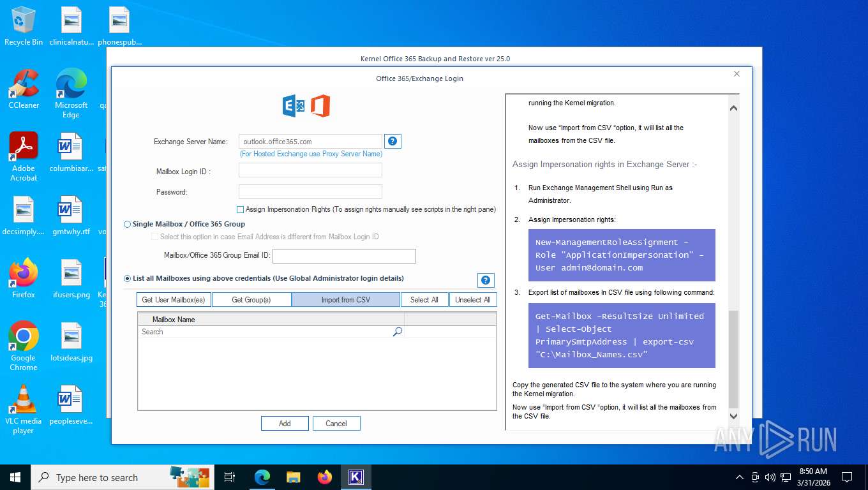
Task: Click the Add button
Action: point(285,424)
